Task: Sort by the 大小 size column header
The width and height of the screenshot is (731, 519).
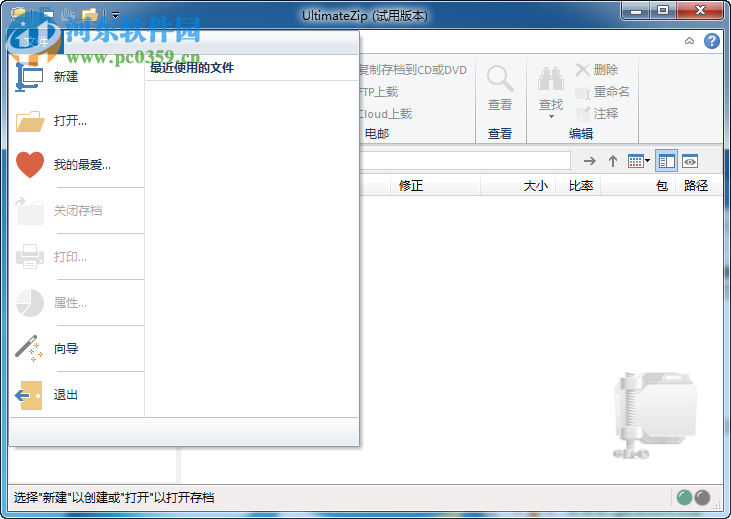Action: 518,186
